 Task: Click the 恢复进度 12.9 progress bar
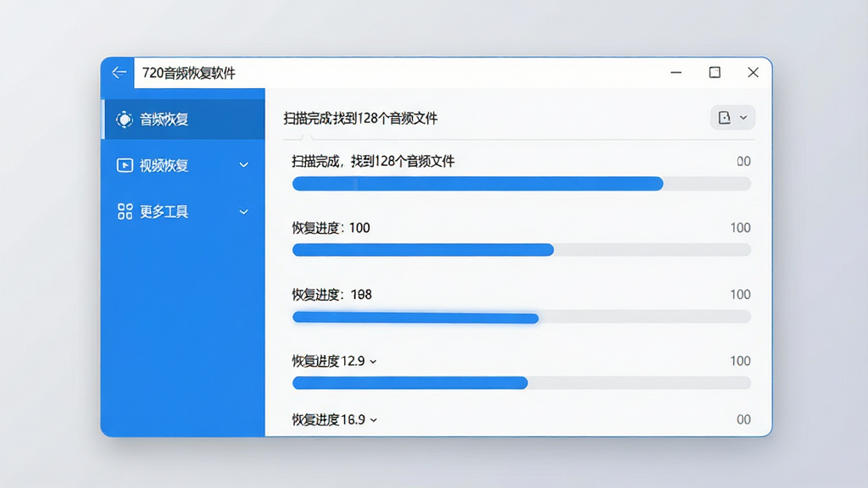[521, 383]
